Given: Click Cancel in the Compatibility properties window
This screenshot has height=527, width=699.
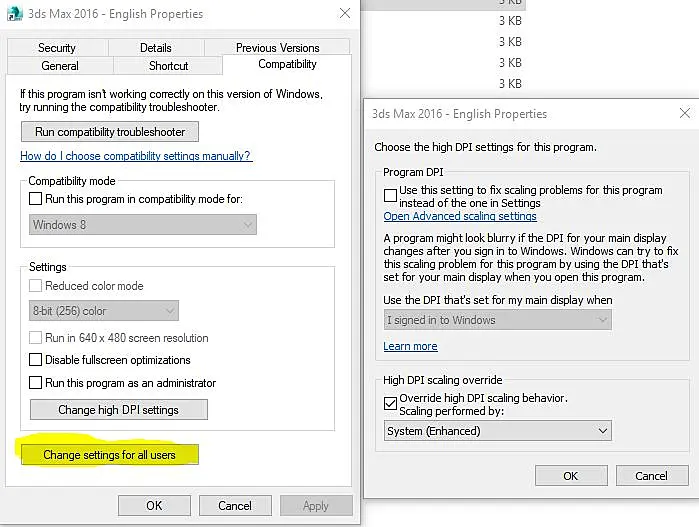Looking at the screenshot, I should click(235, 506).
